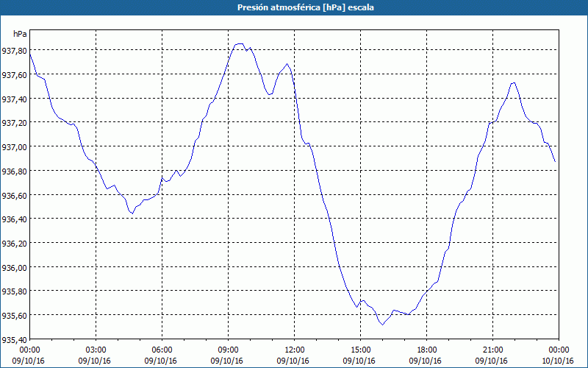Click the 12:00 x-axis label
The image size is (588, 368).
click(295, 350)
